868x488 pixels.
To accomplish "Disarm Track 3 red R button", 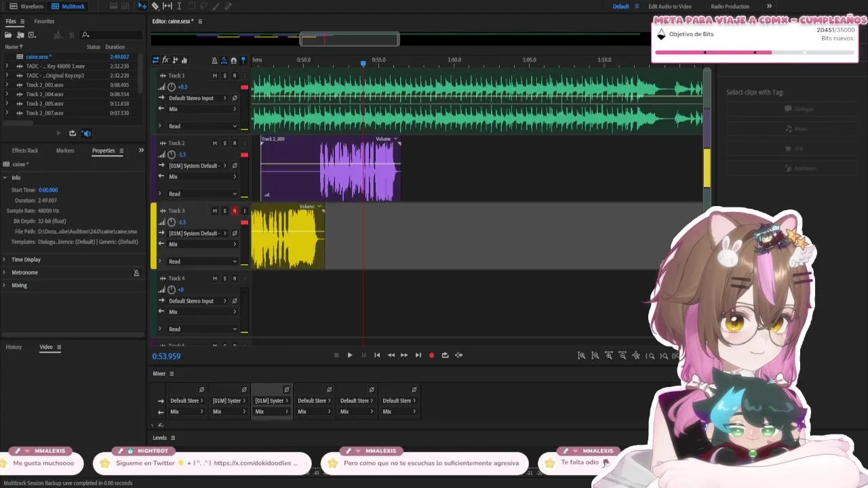I will (235, 211).
